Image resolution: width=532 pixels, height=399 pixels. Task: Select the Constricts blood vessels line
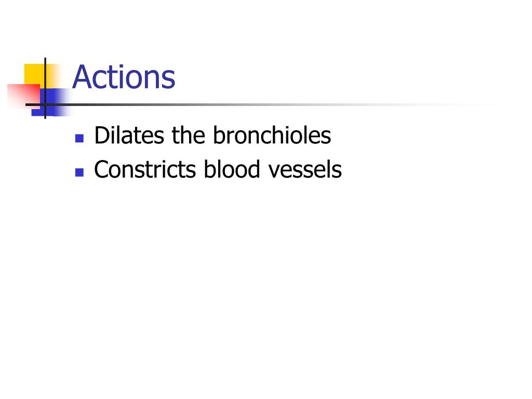pos(218,169)
